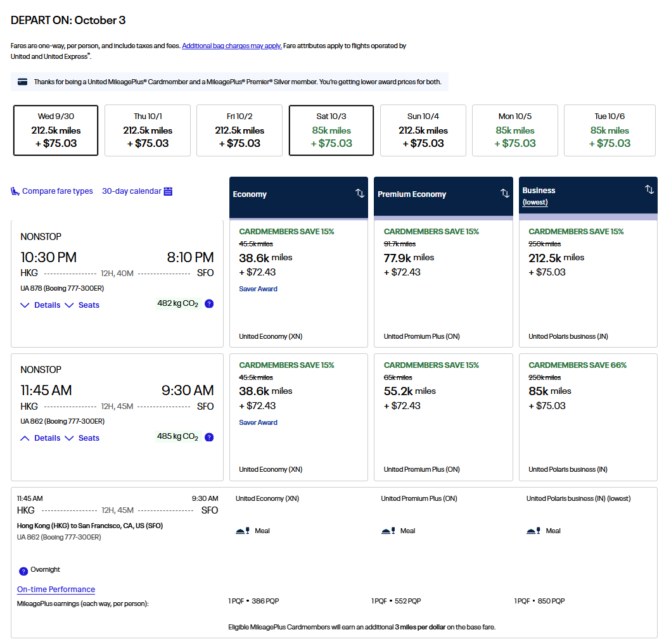Click Saver Award link for UA 878
This screenshot has height=644, width=664.
point(258,289)
